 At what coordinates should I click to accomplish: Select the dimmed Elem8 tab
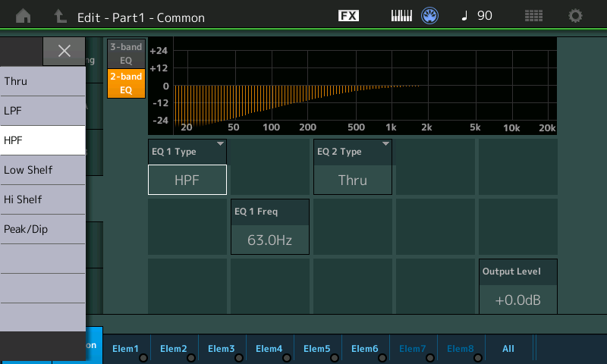[x=461, y=349]
